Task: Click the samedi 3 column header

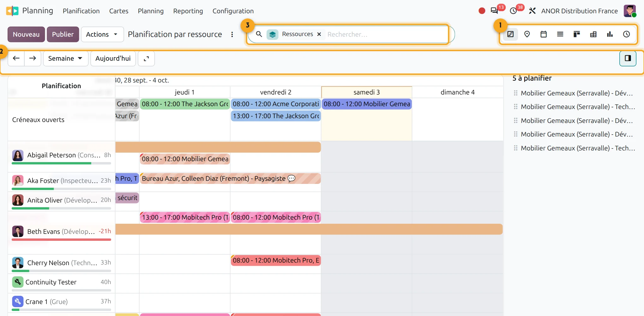Action: (367, 92)
